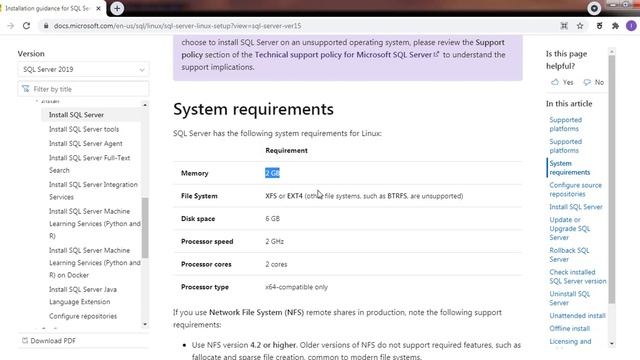Click thumbs-up Yes feedback button
640x360 pixels.
pyautogui.click(x=562, y=82)
